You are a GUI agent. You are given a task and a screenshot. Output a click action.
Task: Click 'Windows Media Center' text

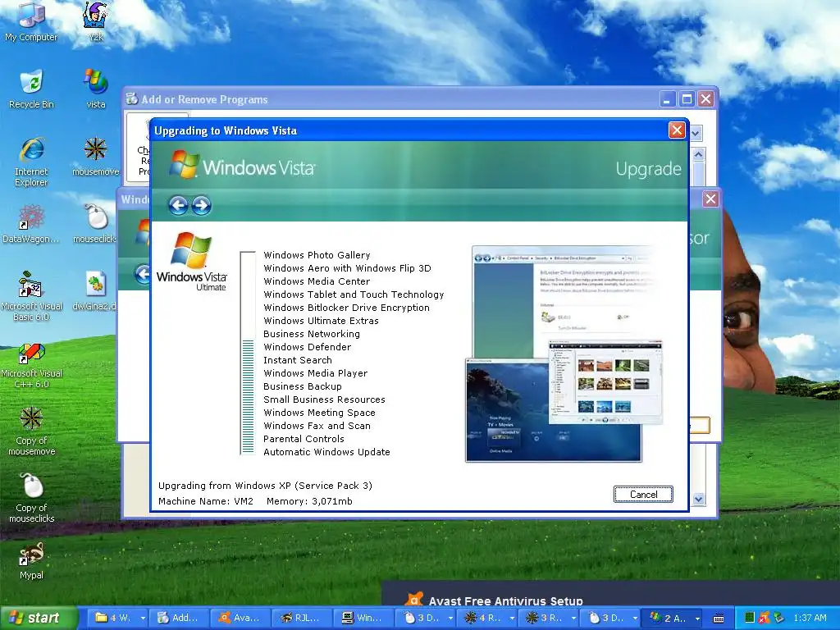[317, 281]
